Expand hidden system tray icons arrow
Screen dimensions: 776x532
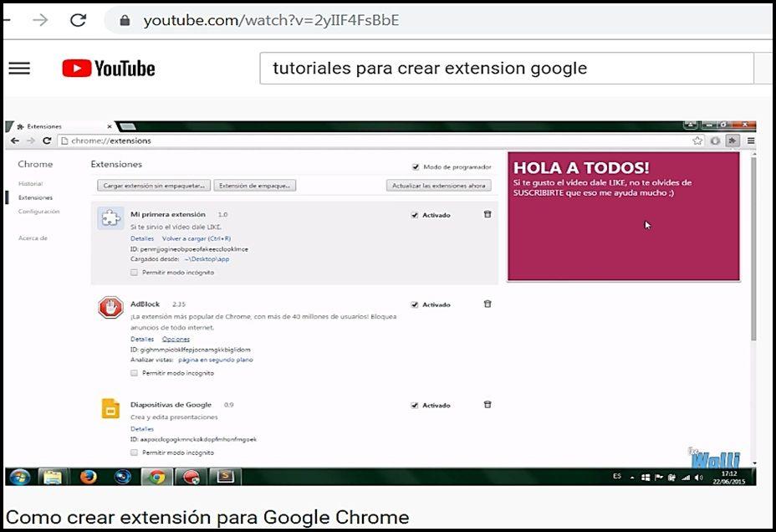pyautogui.click(x=632, y=477)
